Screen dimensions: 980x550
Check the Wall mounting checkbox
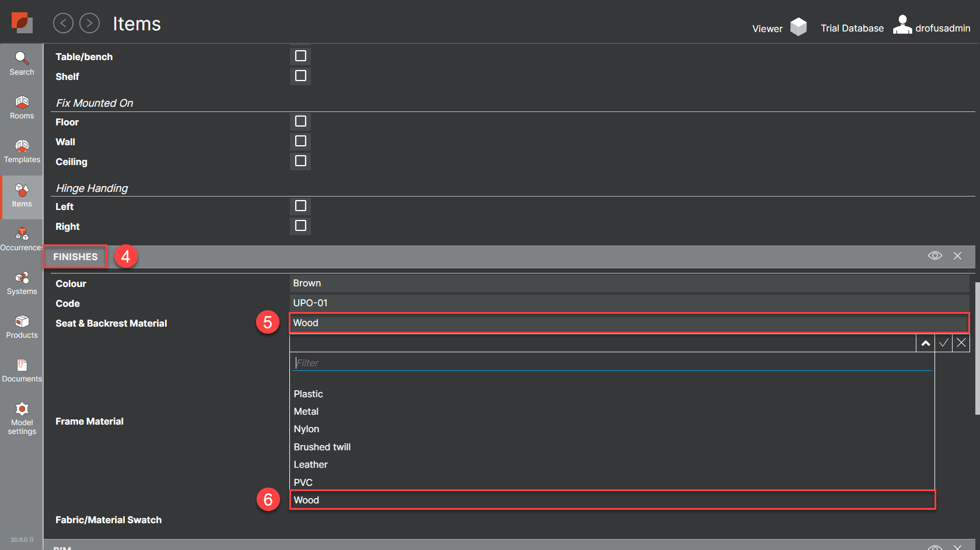[300, 141]
